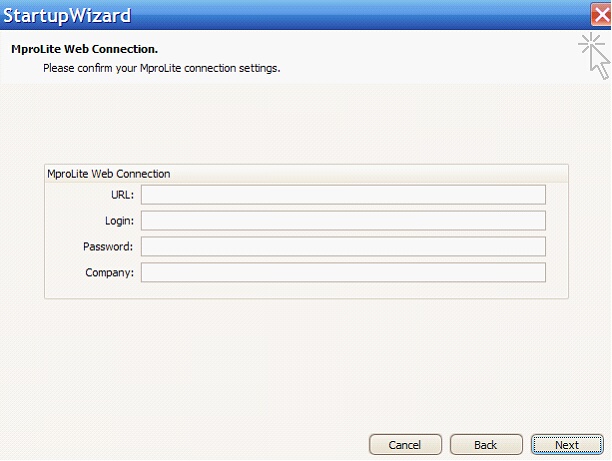
Task: Close the StartupWizard window
Action: coord(601,15)
